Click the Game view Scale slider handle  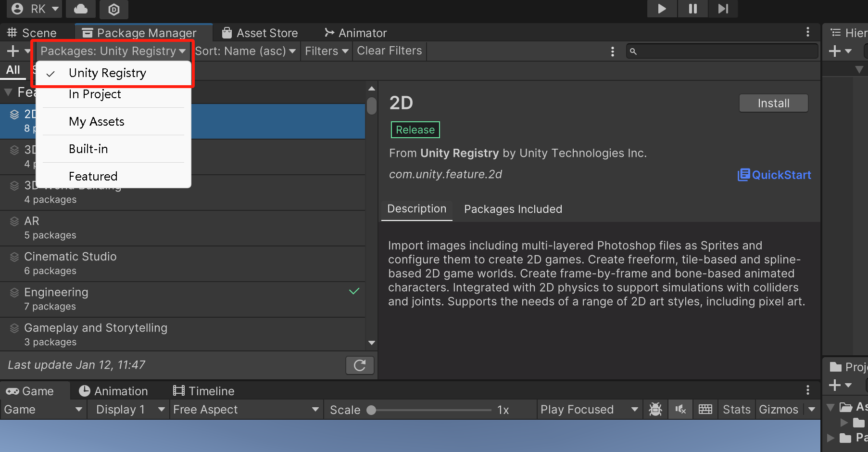[371, 410]
